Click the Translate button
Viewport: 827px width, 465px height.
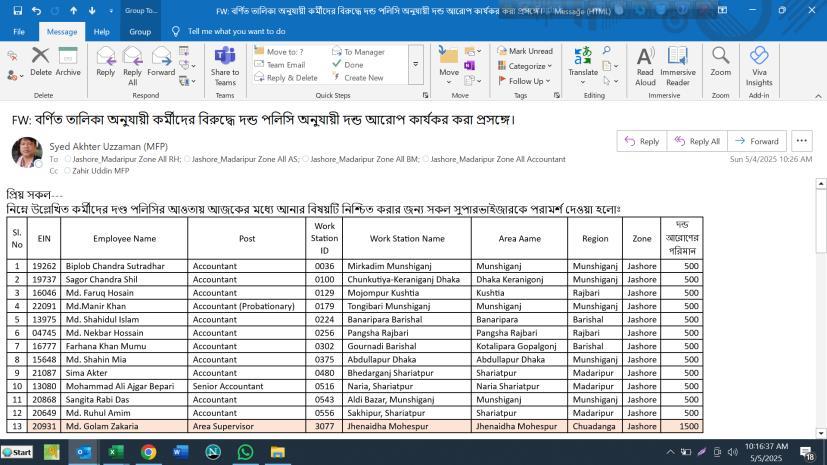tap(583, 66)
